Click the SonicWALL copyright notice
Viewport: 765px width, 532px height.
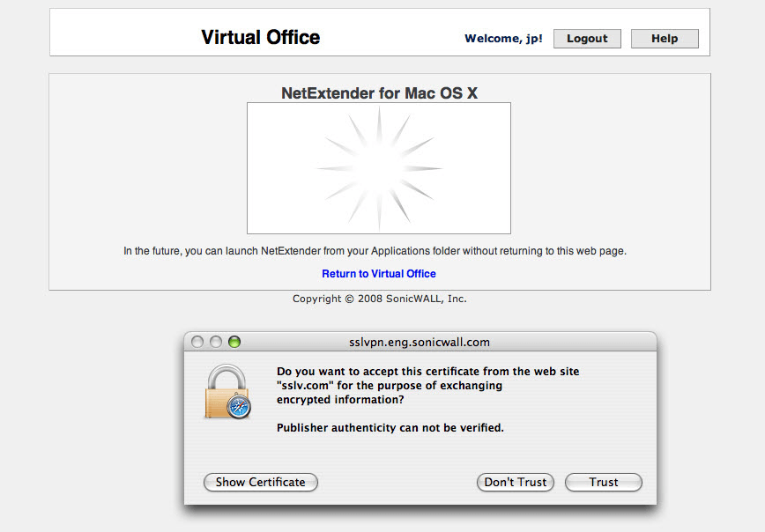coord(378,299)
